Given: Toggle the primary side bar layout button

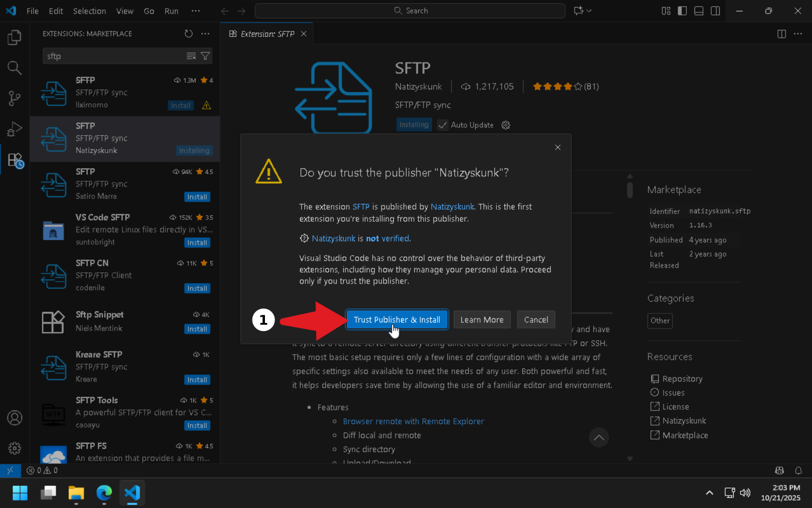Looking at the screenshot, I should point(682,11).
